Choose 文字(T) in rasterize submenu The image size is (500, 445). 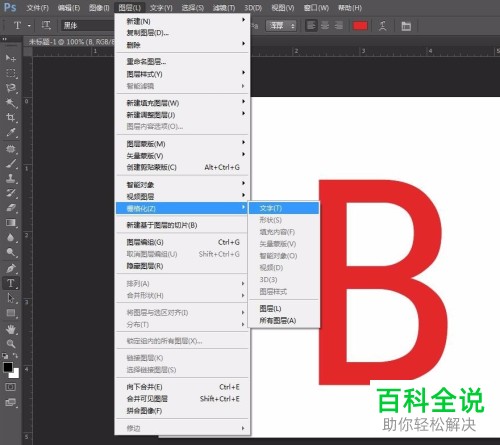[x=284, y=208]
